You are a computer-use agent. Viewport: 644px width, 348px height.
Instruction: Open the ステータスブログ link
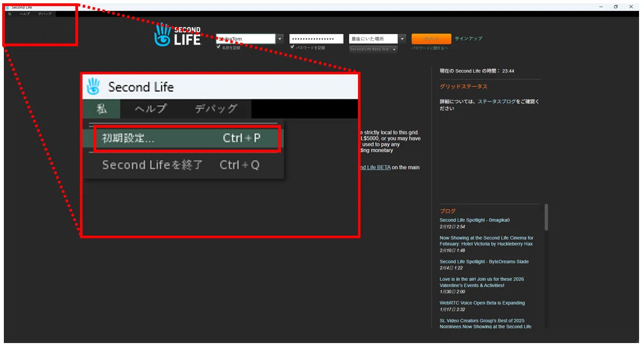(497, 102)
